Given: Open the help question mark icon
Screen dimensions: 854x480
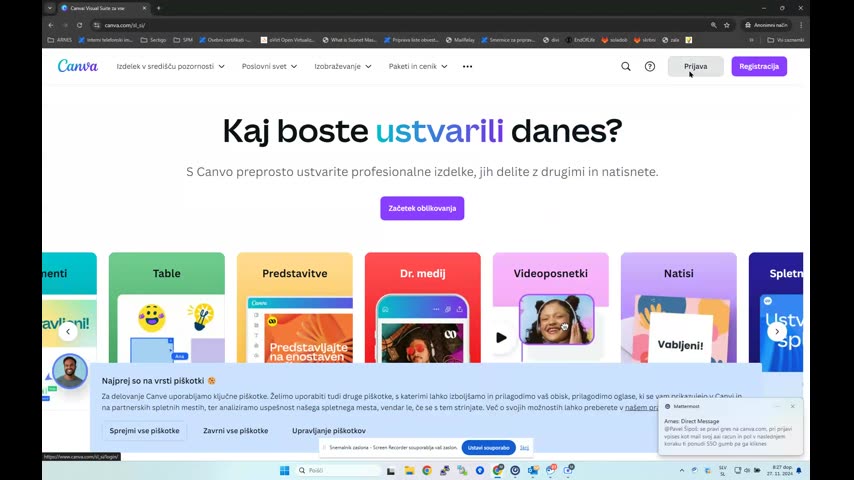Looking at the screenshot, I should tap(650, 66).
